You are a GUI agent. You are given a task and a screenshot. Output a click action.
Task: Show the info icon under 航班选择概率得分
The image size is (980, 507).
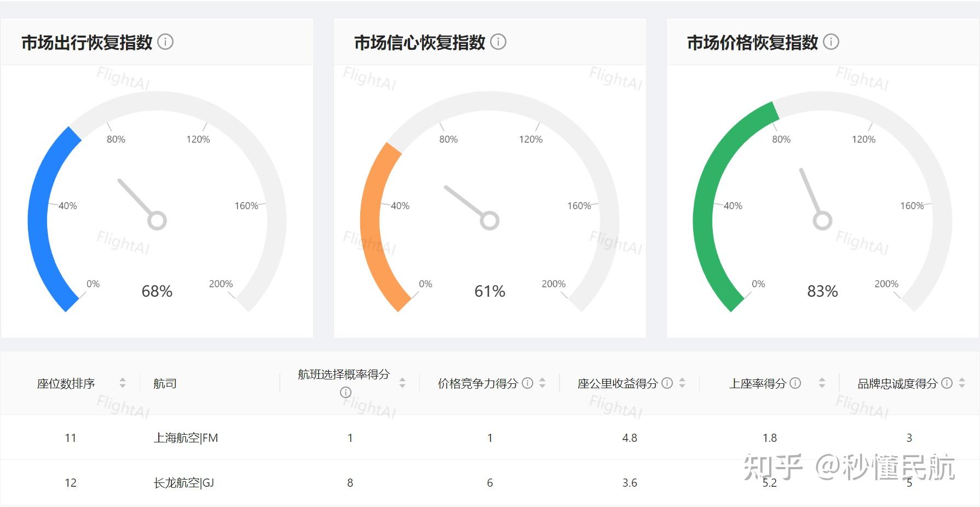coord(345,392)
